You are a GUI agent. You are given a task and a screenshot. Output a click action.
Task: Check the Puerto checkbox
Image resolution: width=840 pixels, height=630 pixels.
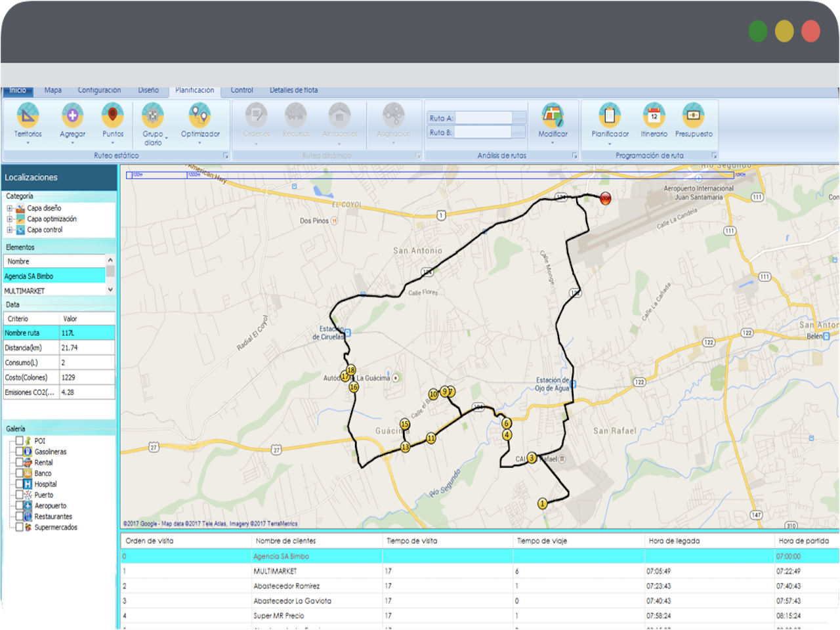(x=19, y=495)
